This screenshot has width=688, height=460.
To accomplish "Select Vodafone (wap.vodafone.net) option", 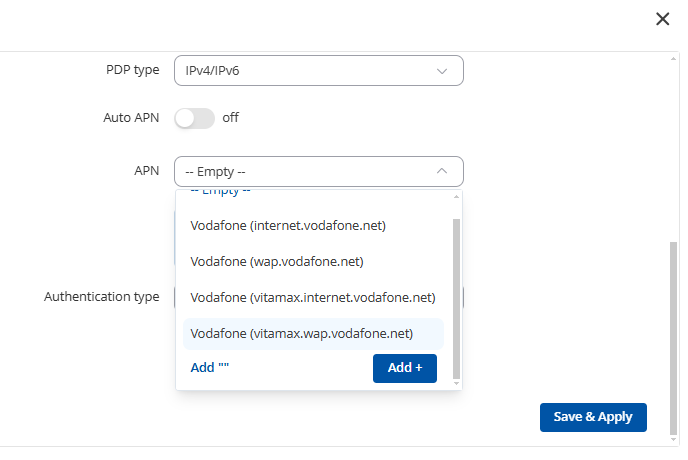I will pyautogui.click(x=313, y=262).
